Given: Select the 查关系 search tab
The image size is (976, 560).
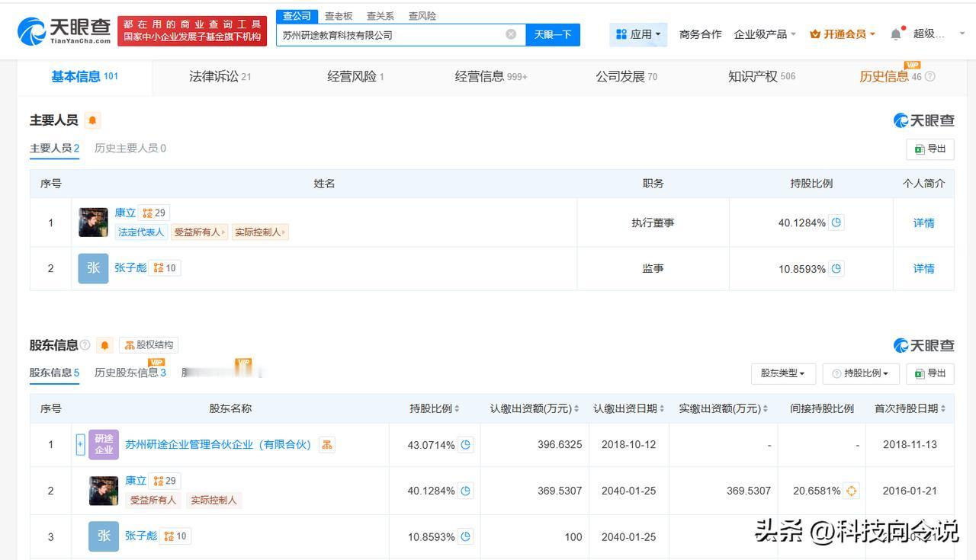Looking at the screenshot, I should [x=380, y=15].
